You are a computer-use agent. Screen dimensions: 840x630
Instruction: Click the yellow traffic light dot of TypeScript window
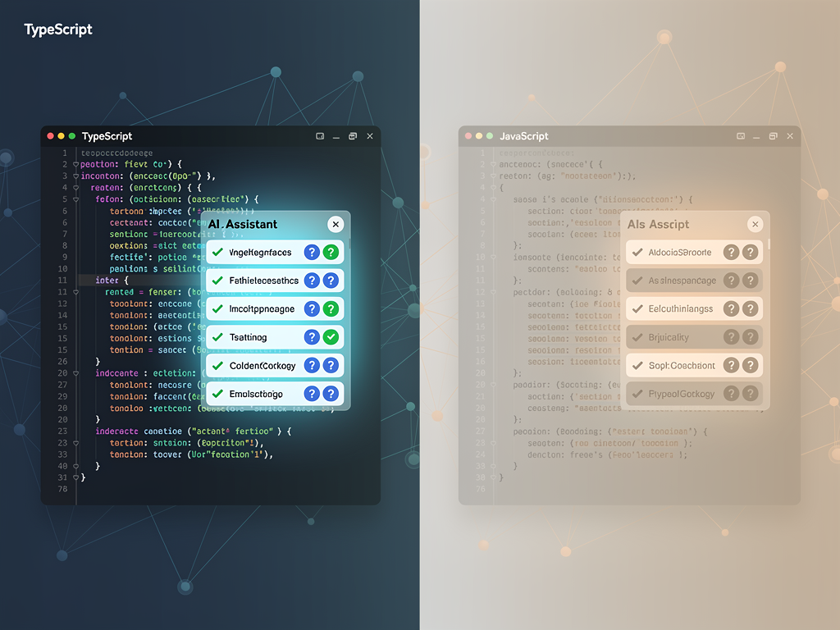click(x=61, y=136)
